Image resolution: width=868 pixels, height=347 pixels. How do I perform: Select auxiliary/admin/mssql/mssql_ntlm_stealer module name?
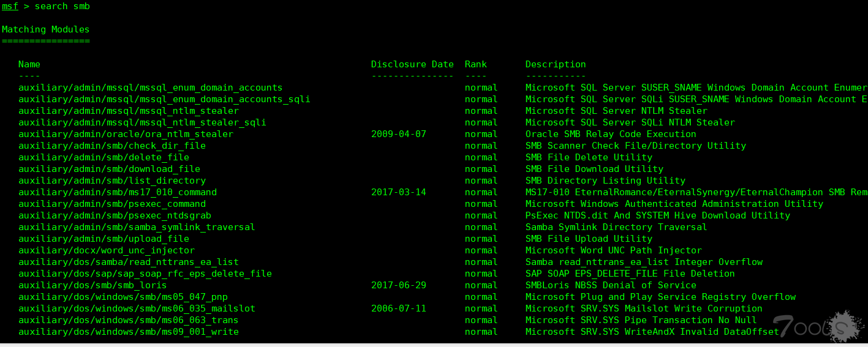tap(129, 111)
